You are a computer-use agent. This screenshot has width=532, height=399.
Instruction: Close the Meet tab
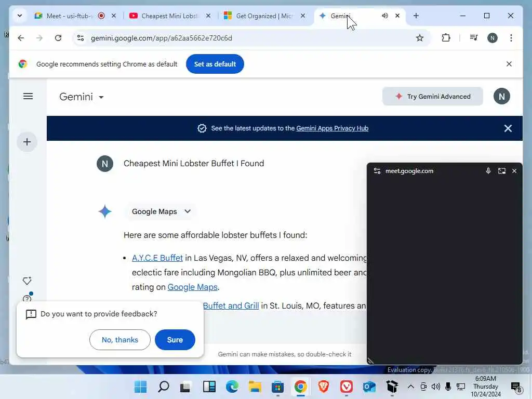(x=114, y=16)
